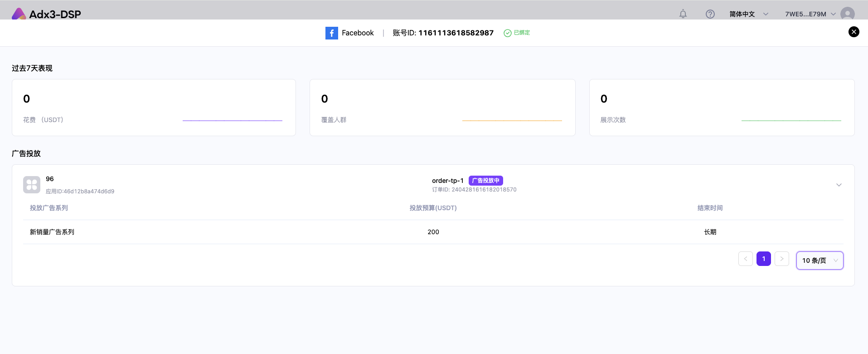Close the Facebook account panel

tap(853, 32)
